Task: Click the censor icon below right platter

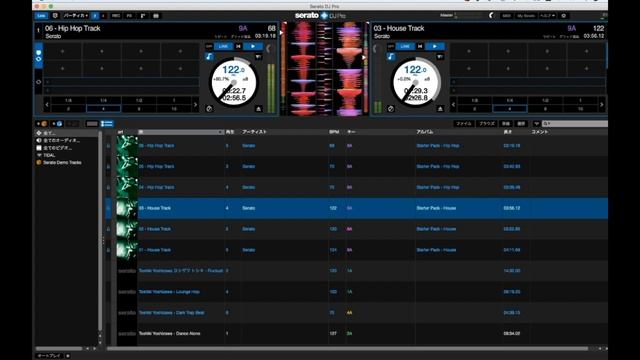Action: (x=391, y=109)
